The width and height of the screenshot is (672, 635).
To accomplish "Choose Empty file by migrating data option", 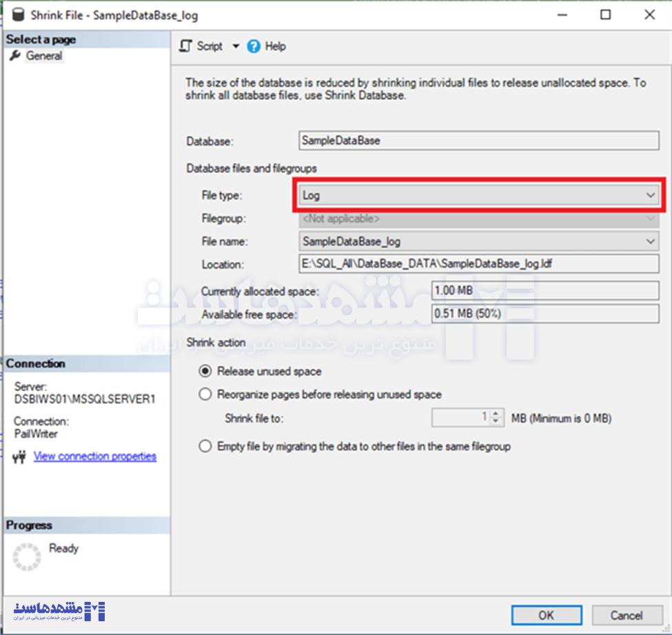I will [205, 446].
